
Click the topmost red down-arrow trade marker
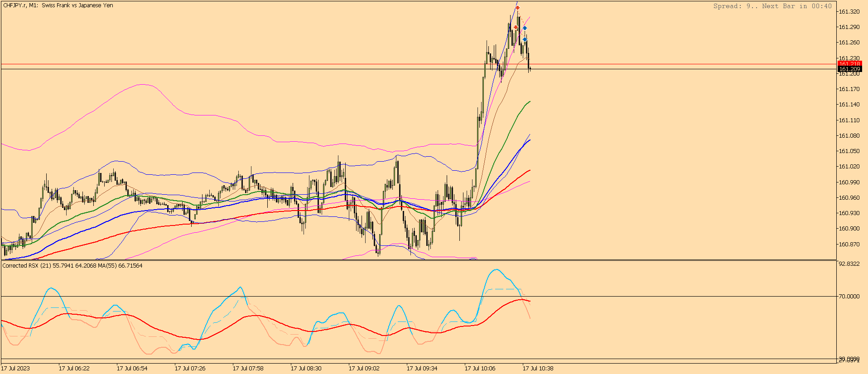(x=518, y=8)
